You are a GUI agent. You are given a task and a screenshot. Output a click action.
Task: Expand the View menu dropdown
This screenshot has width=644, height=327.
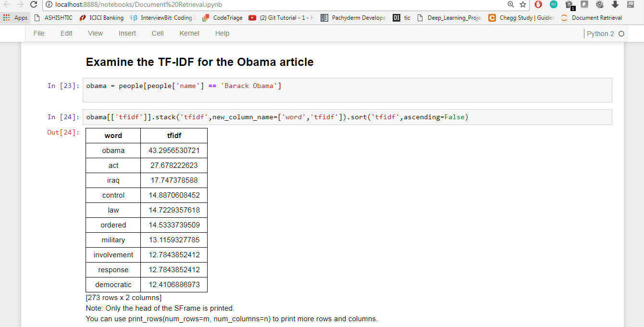pyautogui.click(x=95, y=33)
